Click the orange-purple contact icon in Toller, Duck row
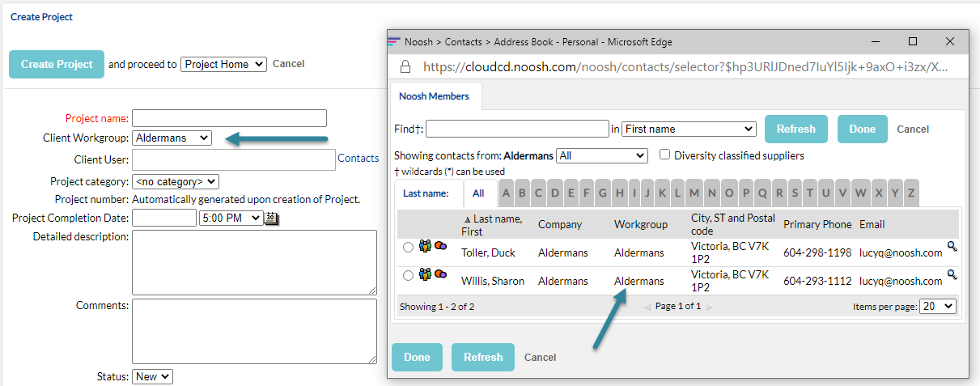This screenshot has height=386, width=980. coord(440,245)
